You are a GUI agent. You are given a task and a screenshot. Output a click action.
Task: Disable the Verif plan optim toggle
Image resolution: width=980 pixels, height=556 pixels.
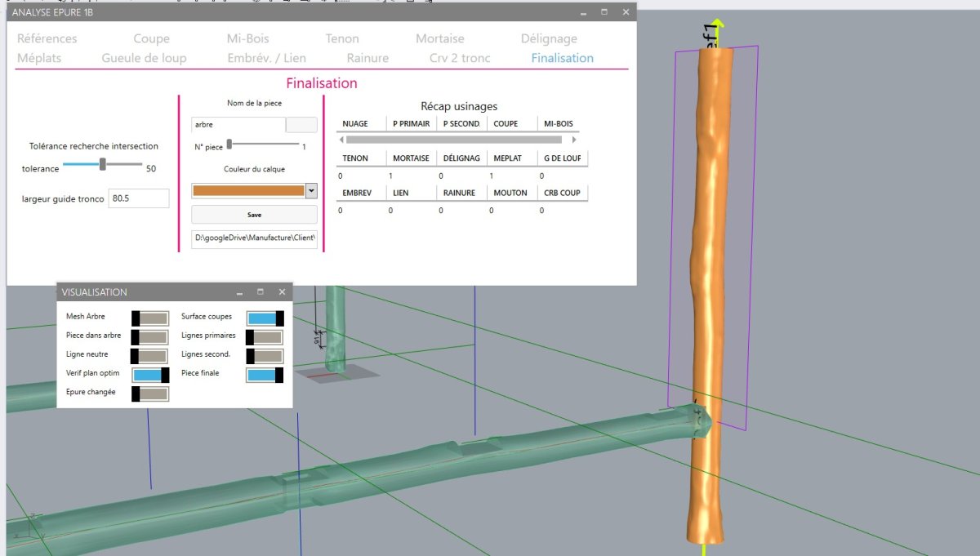point(149,375)
